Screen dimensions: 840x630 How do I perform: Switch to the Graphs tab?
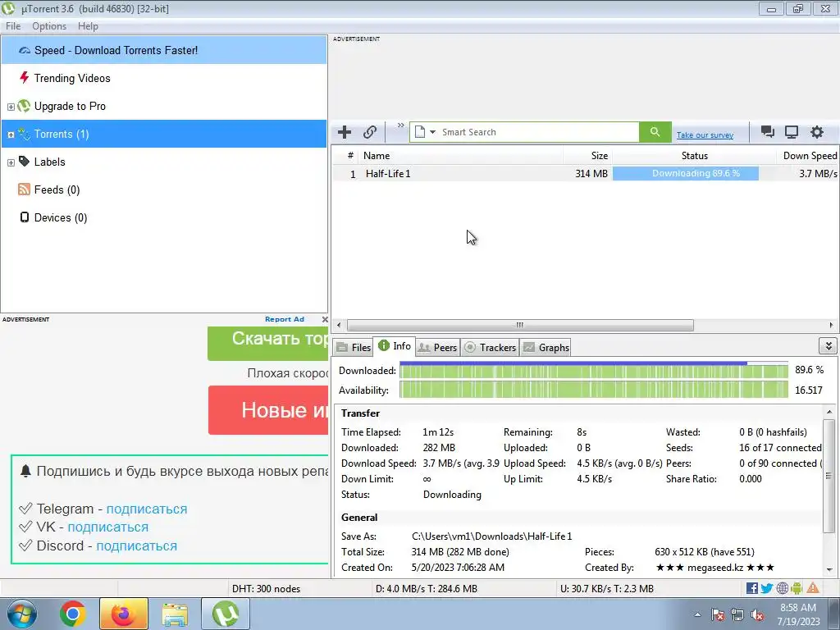tap(546, 347)
